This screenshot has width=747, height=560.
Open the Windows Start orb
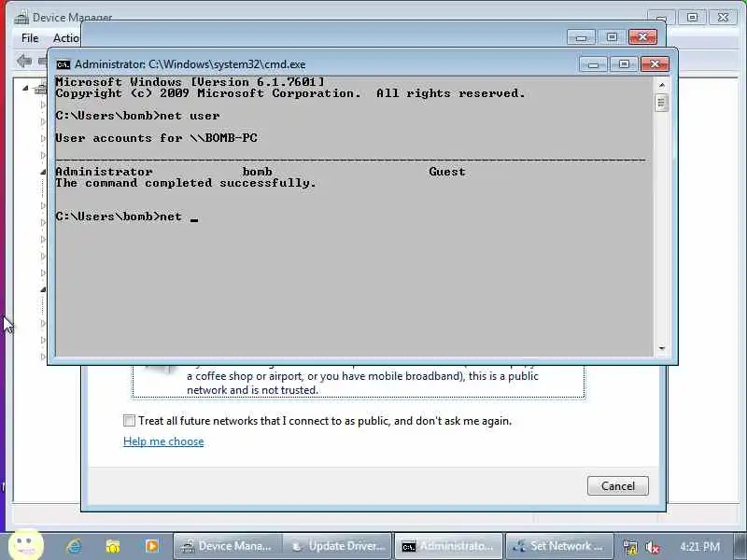point(26,545)
